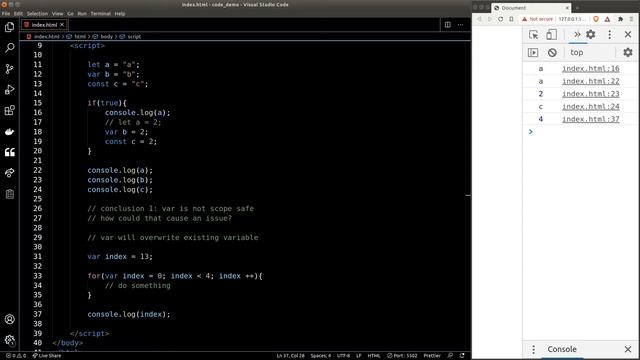Click the browser bookmark icon
This screenshot has height=360, width=640.
pos(511,19)
